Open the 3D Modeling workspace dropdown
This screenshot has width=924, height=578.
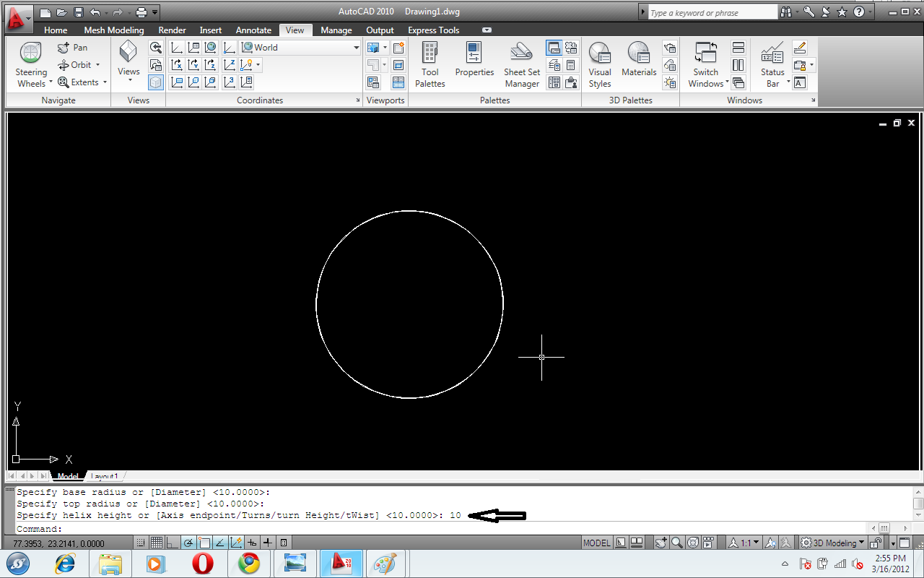[832, 543]
